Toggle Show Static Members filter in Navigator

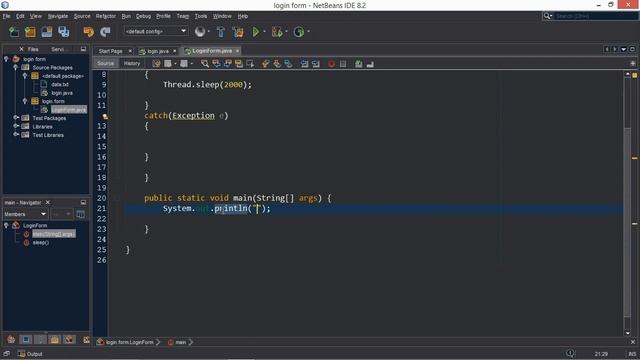[x=40, y=339]
